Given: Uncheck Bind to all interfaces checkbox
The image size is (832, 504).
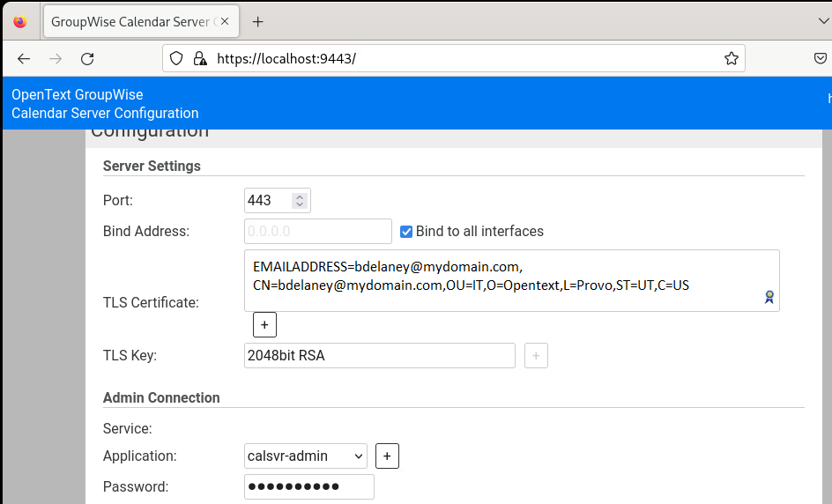Looking at the screenshot, I should (406, 232).
